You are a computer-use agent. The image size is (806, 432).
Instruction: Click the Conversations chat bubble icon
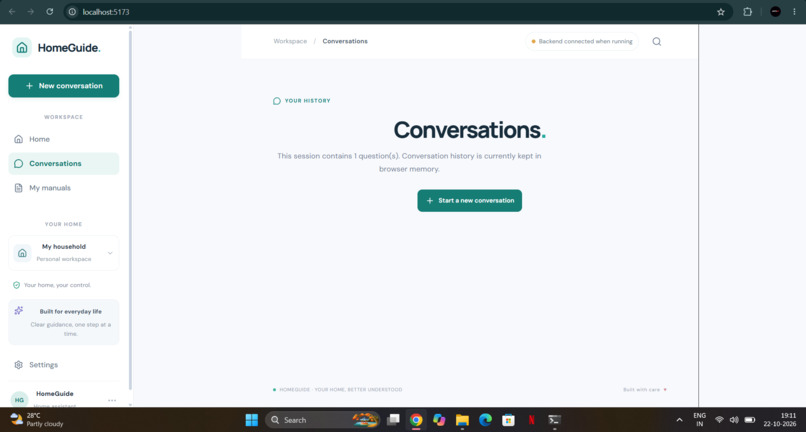[x=19, y=164]
